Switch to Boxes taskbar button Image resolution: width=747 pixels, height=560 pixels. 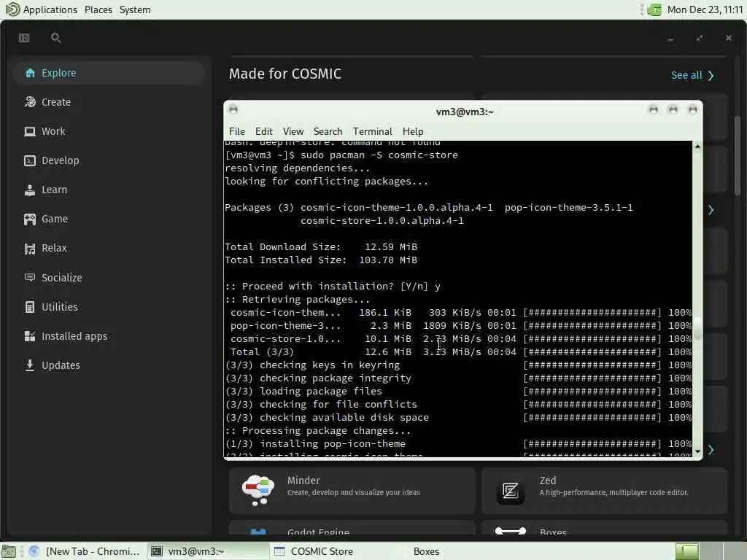pos(426,551)
